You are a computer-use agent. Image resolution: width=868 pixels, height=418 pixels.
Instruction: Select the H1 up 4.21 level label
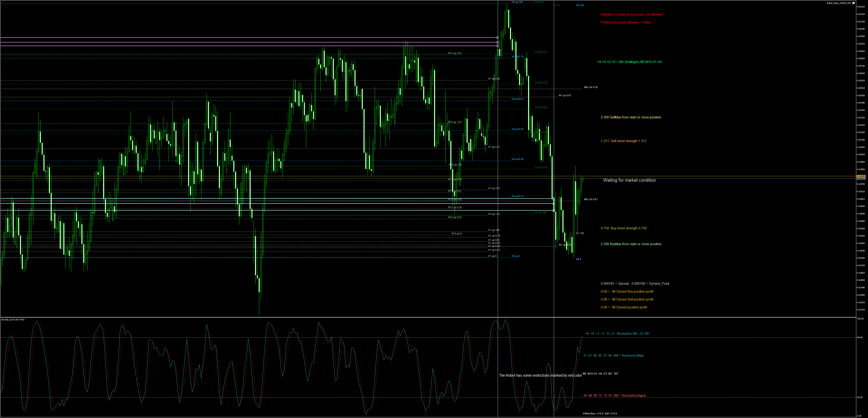click(x=494, y=147)
